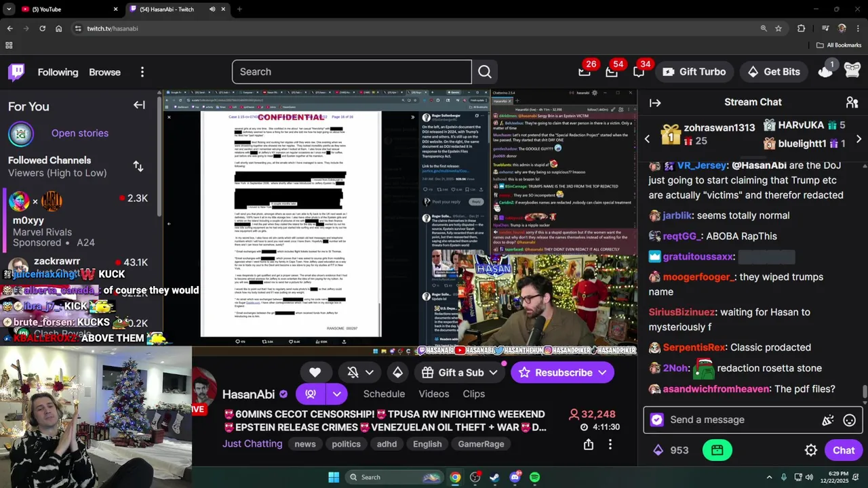
Task: Open the Just Chatting category link
Action: [252, 444]
